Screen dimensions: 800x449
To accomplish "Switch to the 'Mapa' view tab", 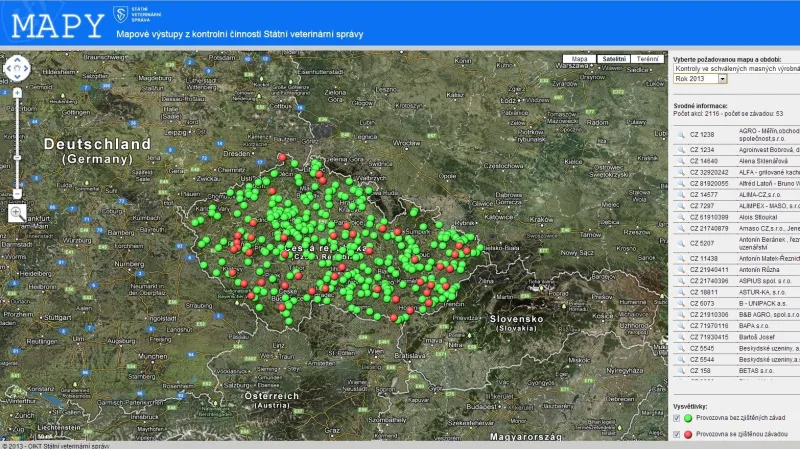I will [579, 59].
